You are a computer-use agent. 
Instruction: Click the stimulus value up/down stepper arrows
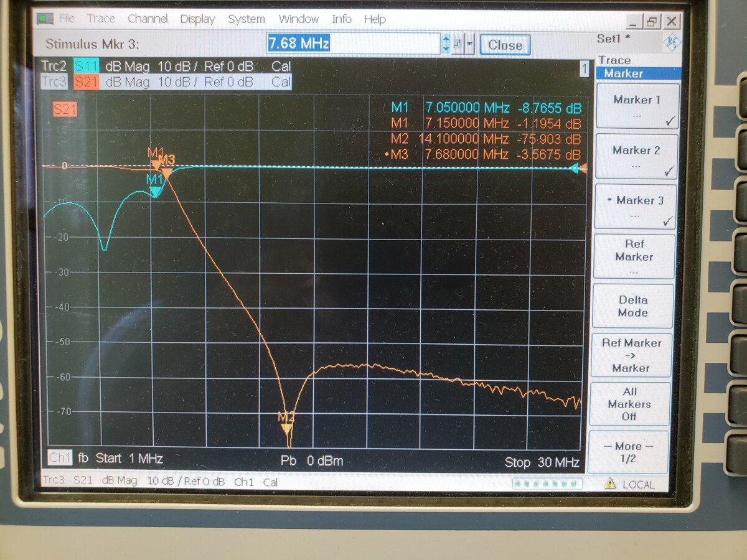point(446,44)
